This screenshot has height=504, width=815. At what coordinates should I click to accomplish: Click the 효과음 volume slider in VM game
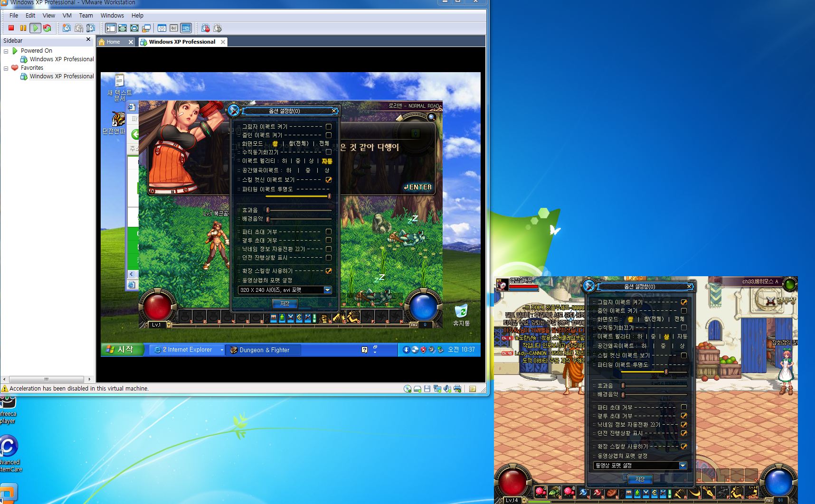click(x=299, y=210)
